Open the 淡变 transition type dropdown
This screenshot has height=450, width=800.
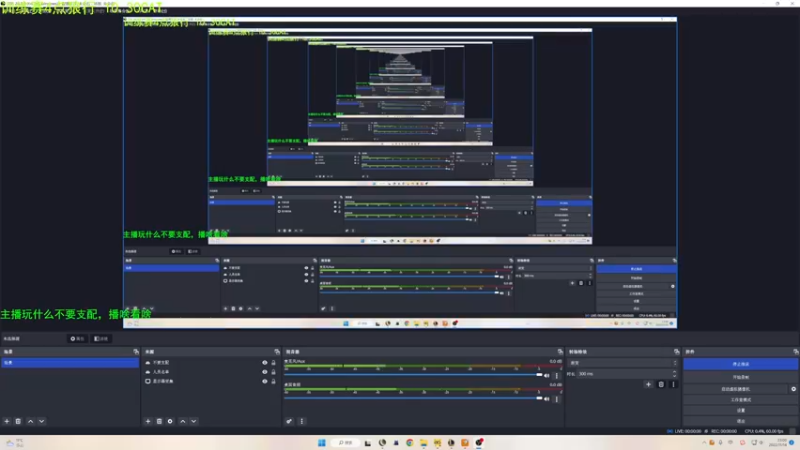click(623, 363)
